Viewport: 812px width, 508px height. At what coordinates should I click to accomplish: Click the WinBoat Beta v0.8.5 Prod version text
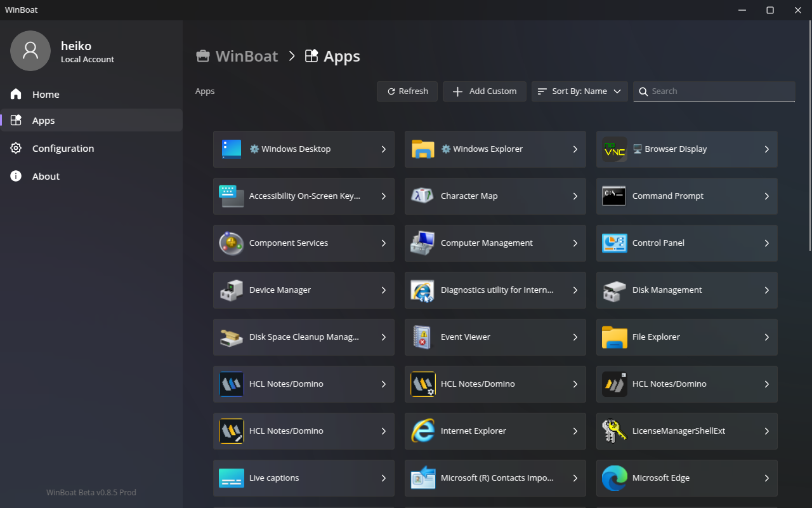91,493
